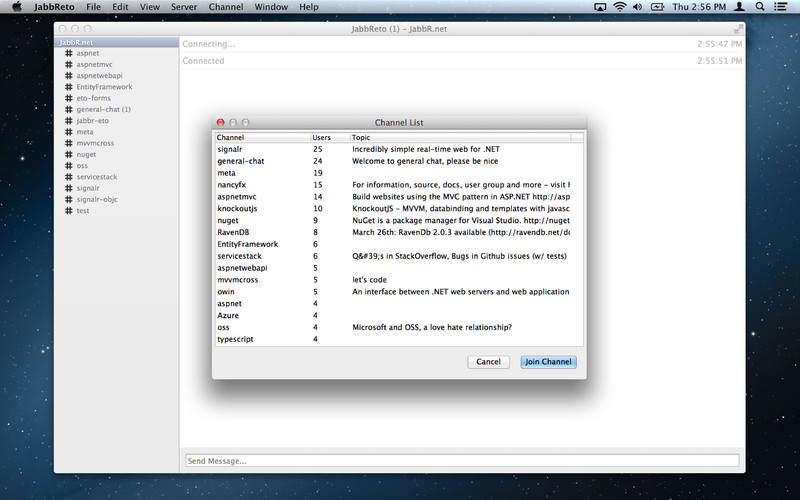Click the hash icon beside general-chat (1)
800x500 pixels.
click(x=68, y=109)
